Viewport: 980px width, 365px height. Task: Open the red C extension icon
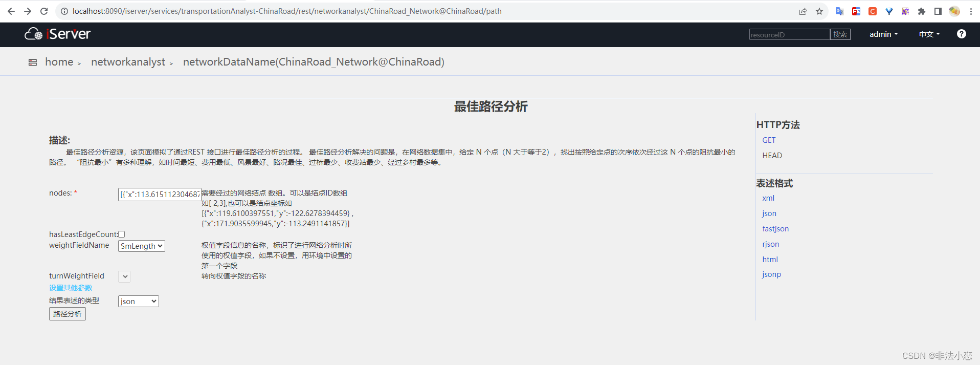point(873,11)
